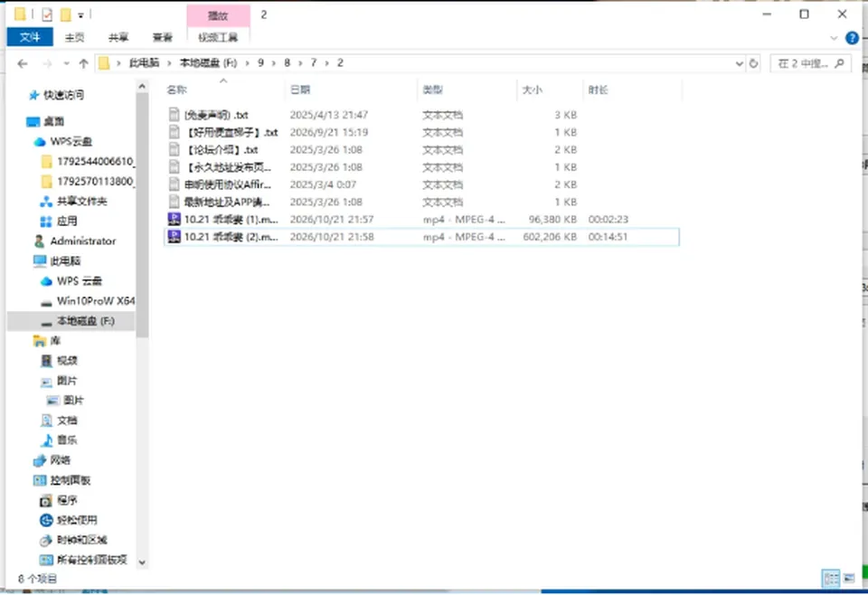Click breadcrumb folder 7 in address bar
Viewport: 868px width, 595px height.
(314, 63)
